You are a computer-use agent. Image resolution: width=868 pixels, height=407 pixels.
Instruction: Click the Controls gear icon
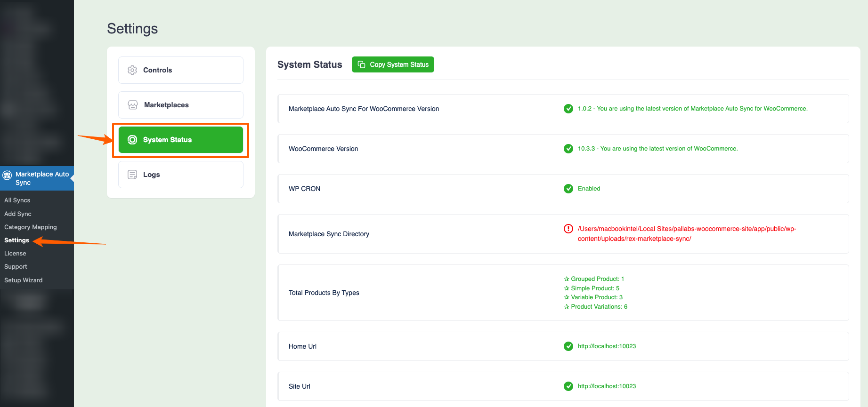point(132,70)
